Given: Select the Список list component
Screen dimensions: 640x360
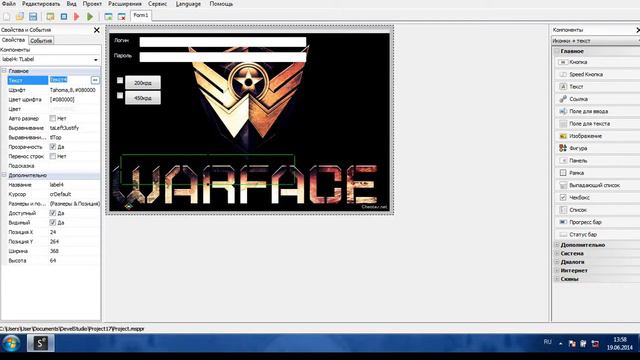Looking at the screenshot, I should [597, 210].
